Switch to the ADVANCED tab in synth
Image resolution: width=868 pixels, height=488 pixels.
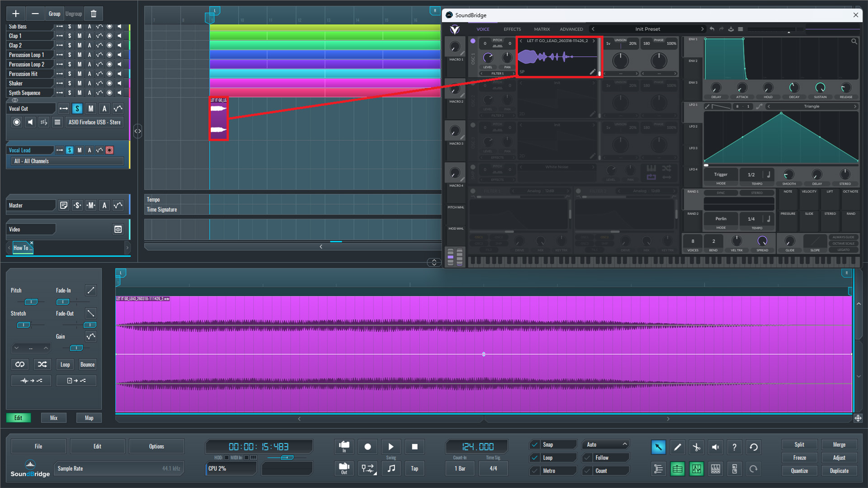[x=571, y=29]
